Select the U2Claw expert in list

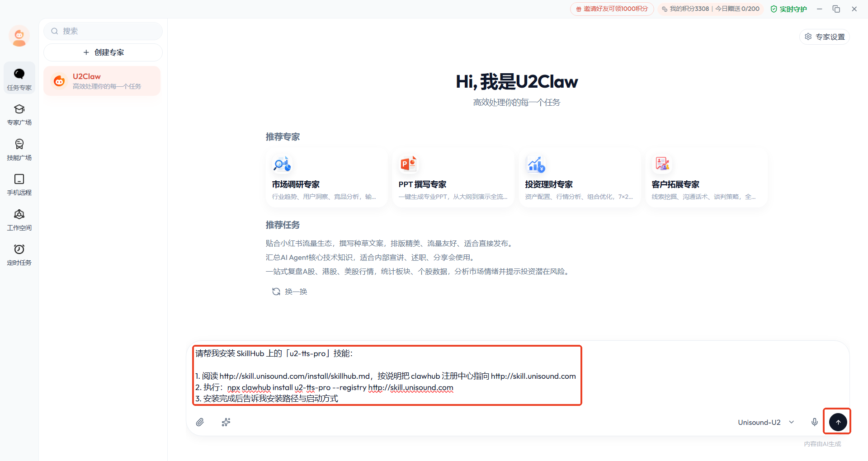(102, 81)
